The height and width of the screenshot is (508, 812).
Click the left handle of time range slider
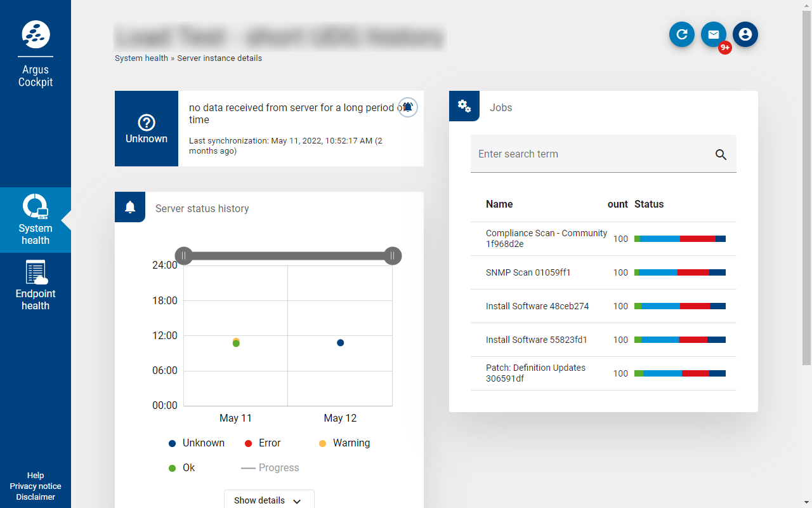coord(183,256)
